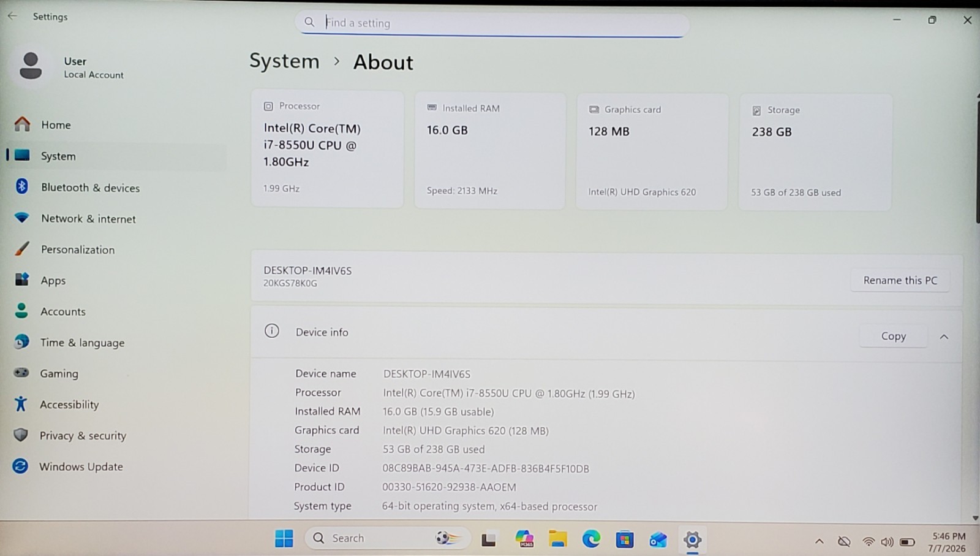
Task: Open the Installed RAM info card
Action: tap(490, 151)
